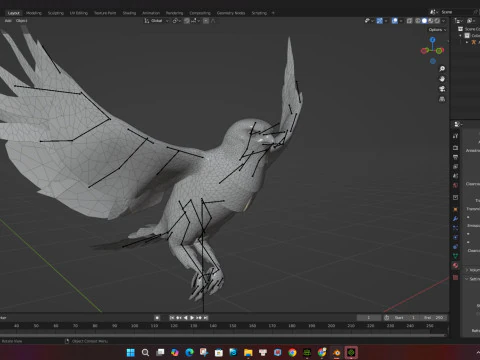Open the View Layer properties tab
This screenshot has width=480, height=360.
[x=455, y=166]
